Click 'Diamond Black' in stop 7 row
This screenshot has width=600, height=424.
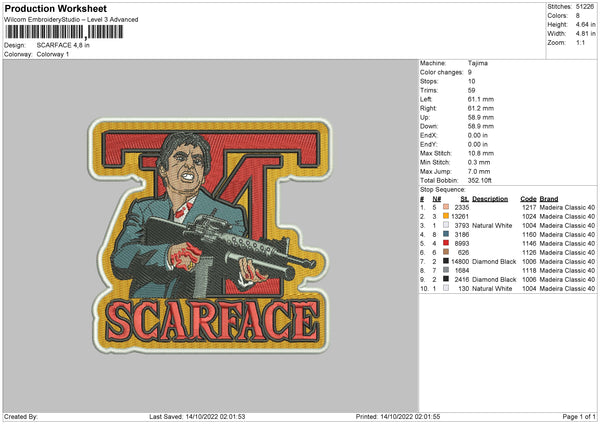[x=494, y=262]
